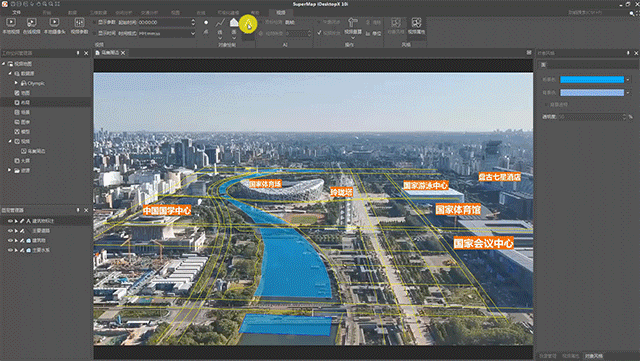Click the 玲珑塔 label on the video

pos(341,192)
